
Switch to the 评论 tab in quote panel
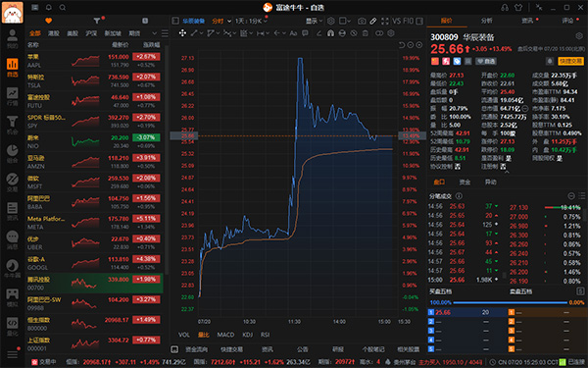pos(567,21)
